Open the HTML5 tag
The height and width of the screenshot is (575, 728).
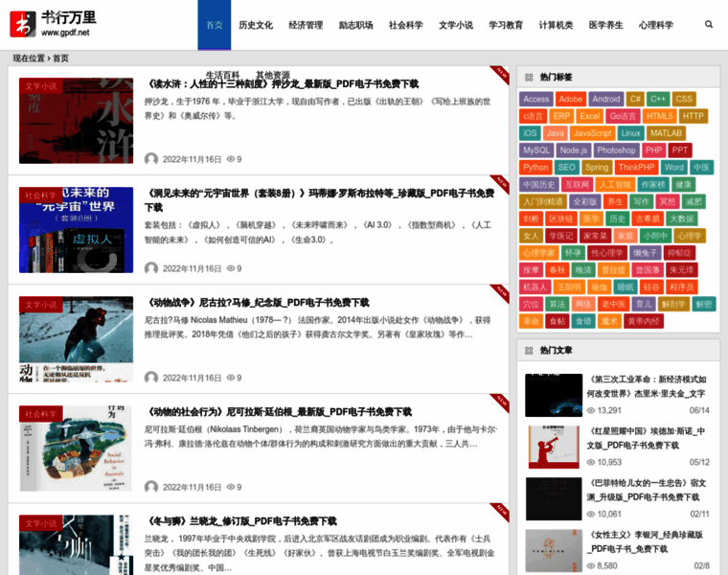(659, 116)
